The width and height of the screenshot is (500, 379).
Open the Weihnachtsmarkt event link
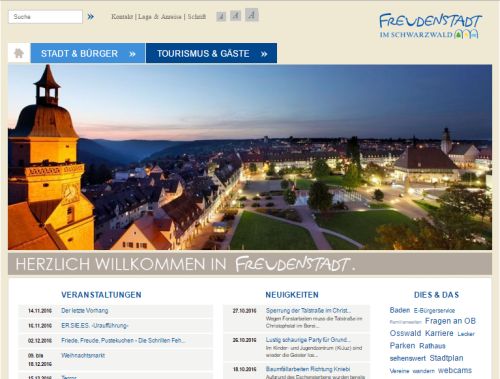pos(83,356)
